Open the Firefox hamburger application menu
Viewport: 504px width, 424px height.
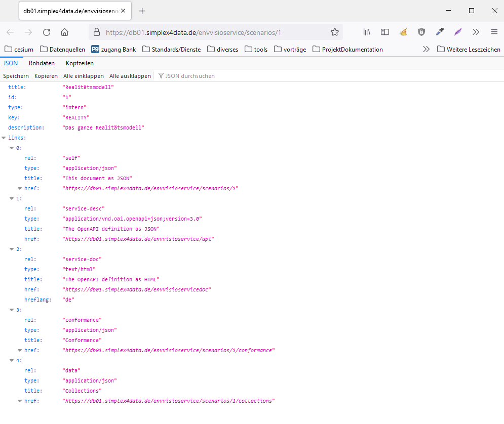coord(494,32)
